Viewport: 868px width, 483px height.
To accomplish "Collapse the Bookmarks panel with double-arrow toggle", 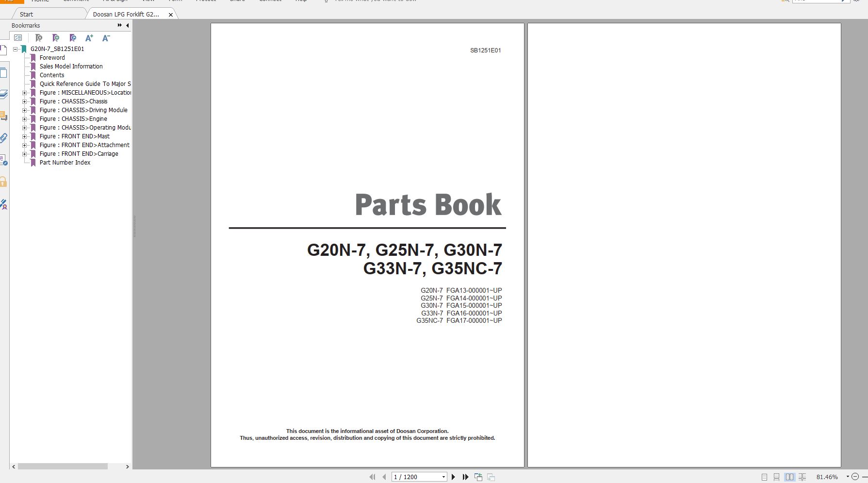I will [x=119, y=25].
